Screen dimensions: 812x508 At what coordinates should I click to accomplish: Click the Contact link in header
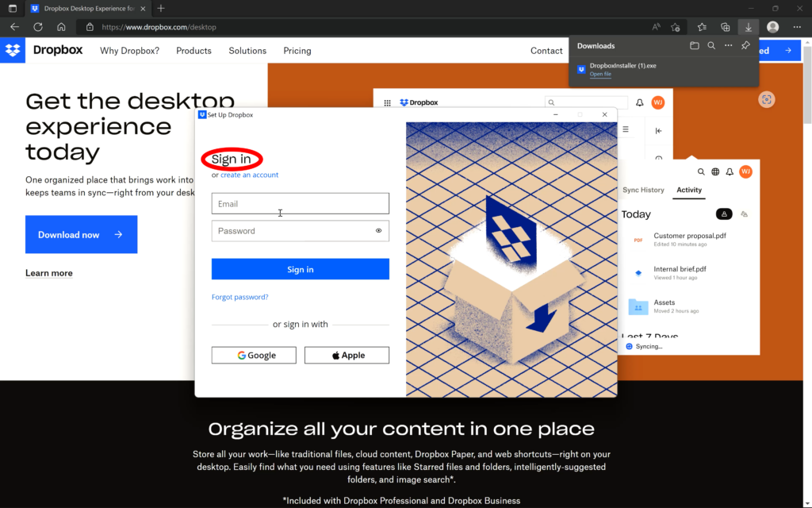coord(546,51)
